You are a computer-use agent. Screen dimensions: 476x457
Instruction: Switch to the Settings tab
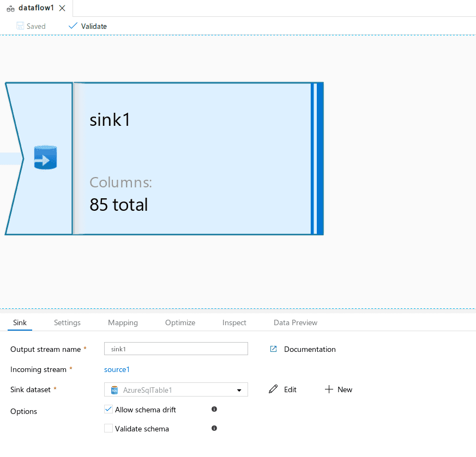pyautogui.click(x=67, y=322)
